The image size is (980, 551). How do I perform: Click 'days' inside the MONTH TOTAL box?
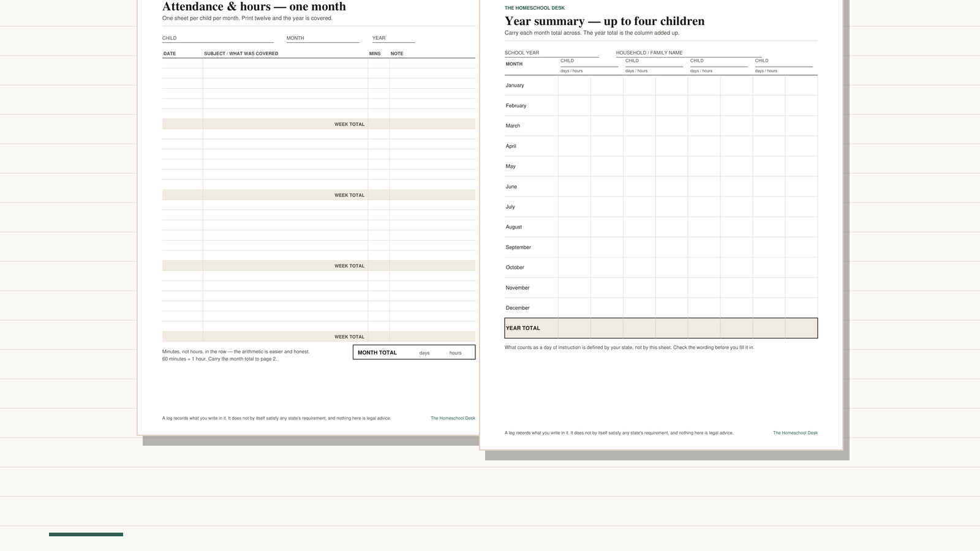(x=424, y=353)
